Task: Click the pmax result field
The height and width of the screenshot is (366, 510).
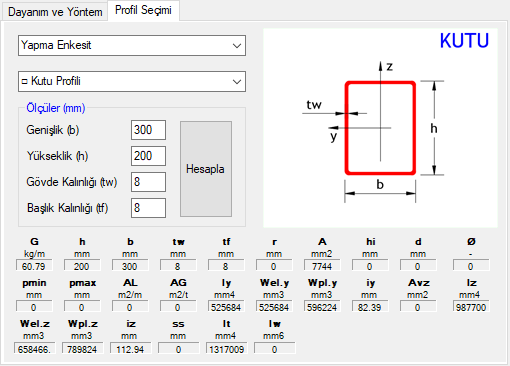Action: pyautogui.click(x=82, y=307)
